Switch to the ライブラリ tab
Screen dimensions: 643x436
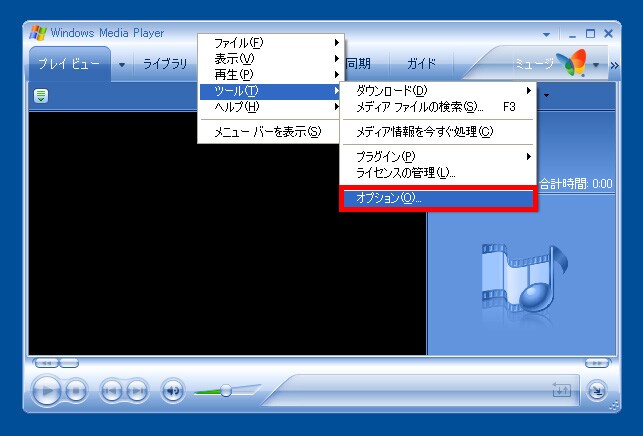[165, 64]
